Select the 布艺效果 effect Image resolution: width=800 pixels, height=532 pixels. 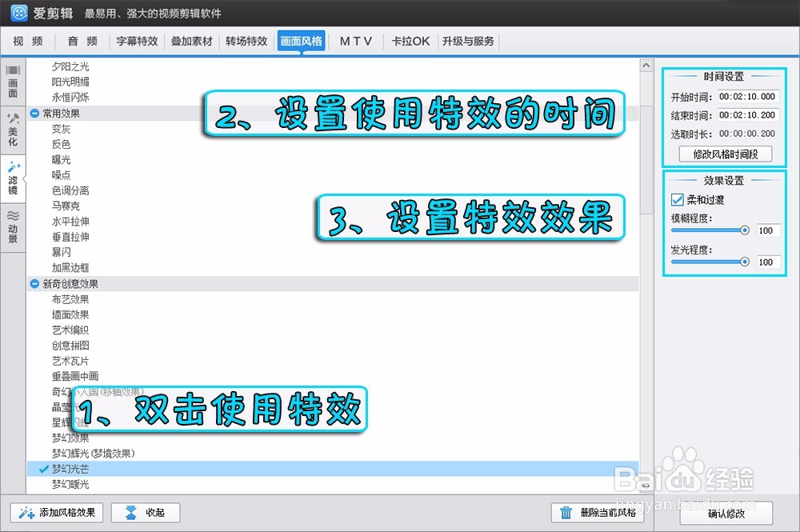[x=70, y=299]
